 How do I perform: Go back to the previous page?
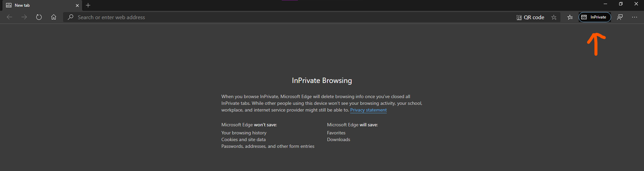click(9, 17)
